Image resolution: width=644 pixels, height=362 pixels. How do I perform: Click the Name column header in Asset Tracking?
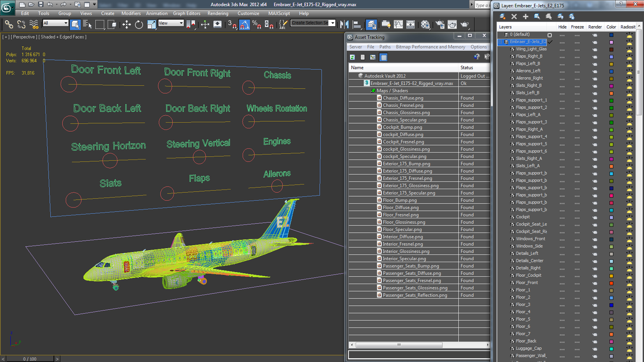(x=403, y=67)
